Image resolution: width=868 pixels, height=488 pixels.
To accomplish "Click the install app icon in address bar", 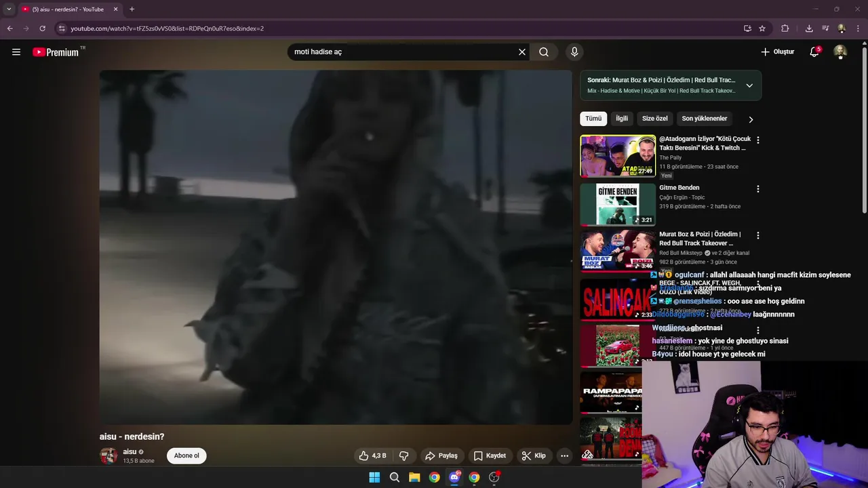I will pos(747,28).
